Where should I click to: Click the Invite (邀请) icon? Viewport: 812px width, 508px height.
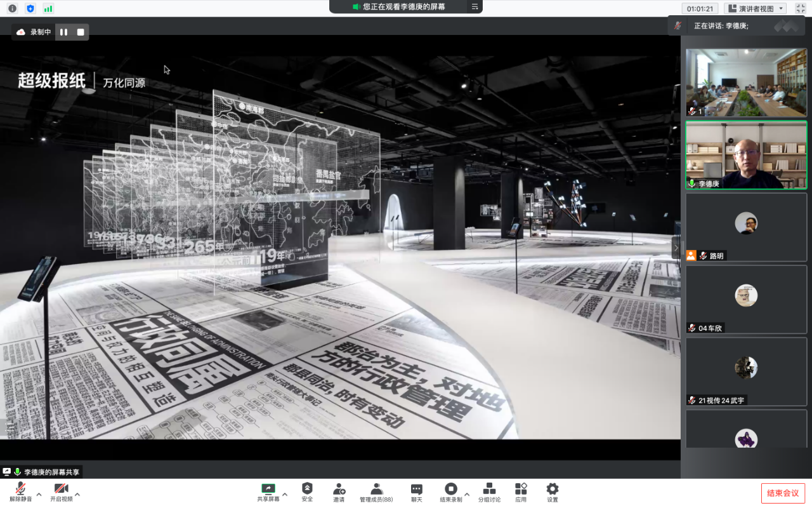click(339, 492)
